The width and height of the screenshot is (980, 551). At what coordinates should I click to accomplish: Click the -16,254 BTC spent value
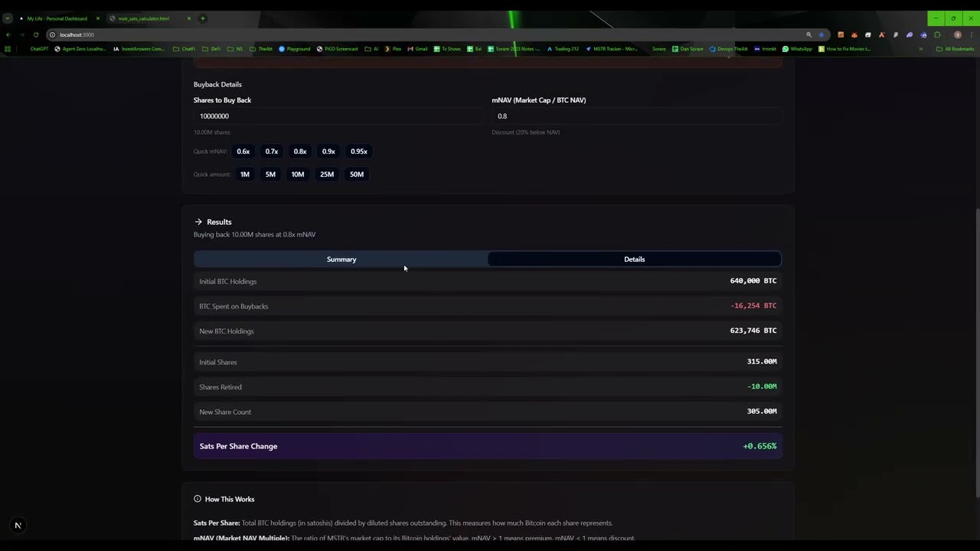click(x=753, y=306)
